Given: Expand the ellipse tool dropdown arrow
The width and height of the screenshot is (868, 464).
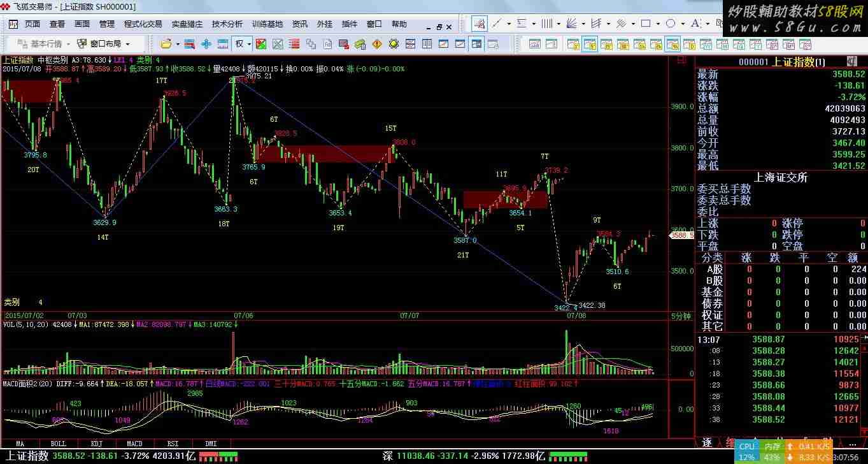Looking at the screenshot, I should tap(683, 24).
